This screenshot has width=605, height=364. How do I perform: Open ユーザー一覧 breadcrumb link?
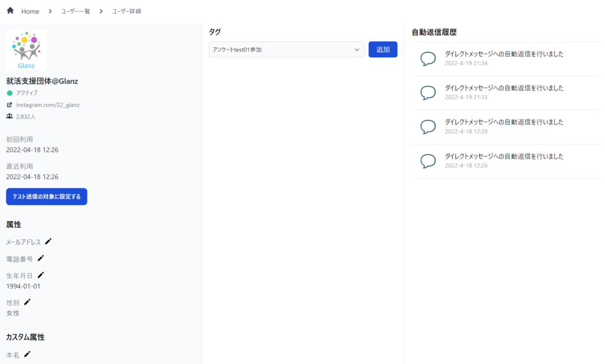[x=76, y=11]
